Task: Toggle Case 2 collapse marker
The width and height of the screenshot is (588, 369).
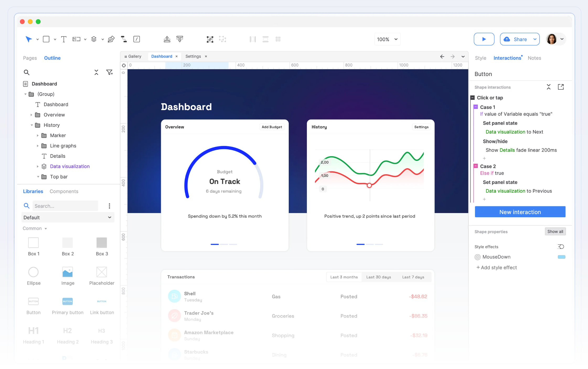Action: (x=476, y=166)
